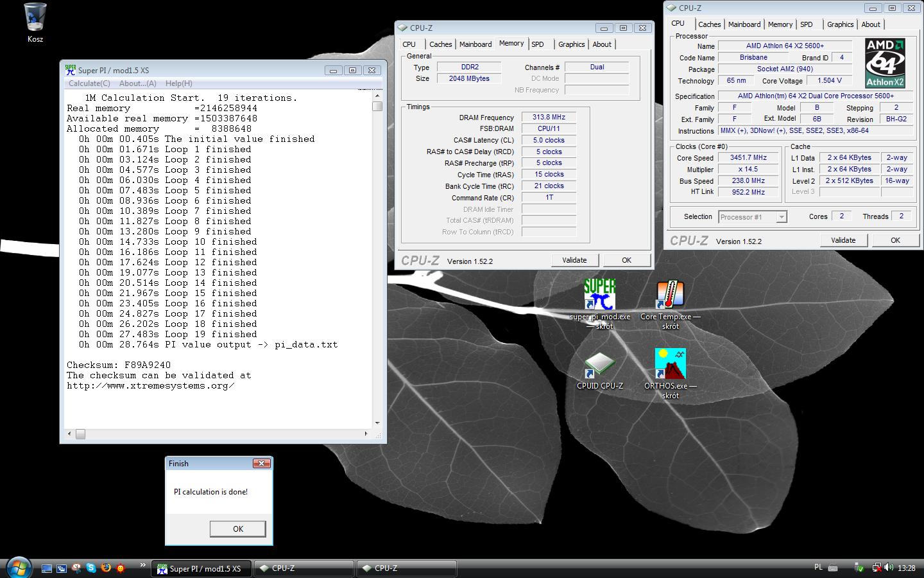
Task: Click the Windows Start orb
Action: point(18,567)
